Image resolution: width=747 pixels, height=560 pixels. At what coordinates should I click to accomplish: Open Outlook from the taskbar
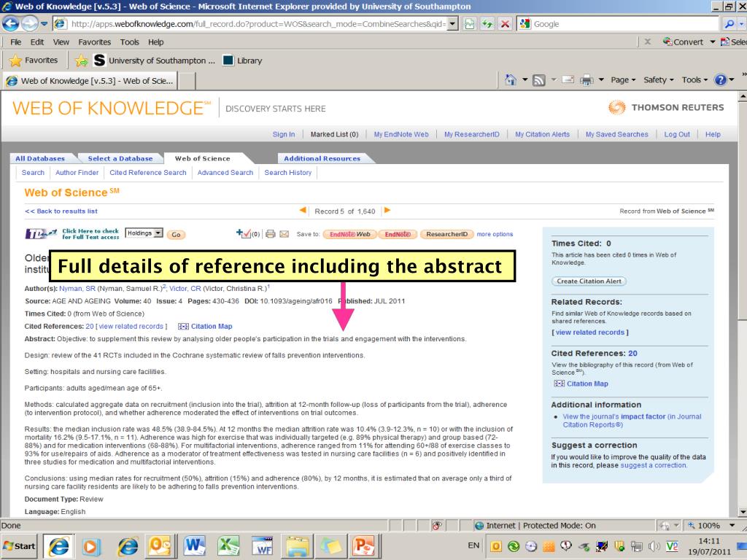(160, 545)
